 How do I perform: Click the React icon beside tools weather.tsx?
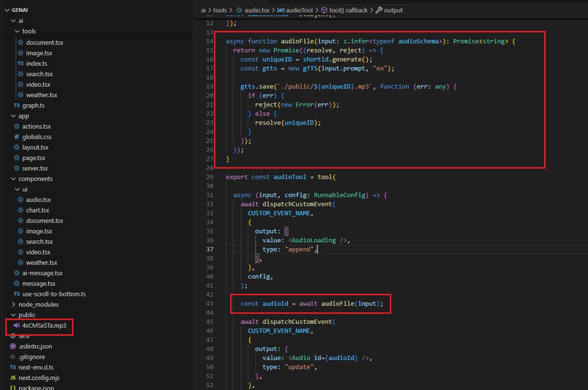pos(21,95)
